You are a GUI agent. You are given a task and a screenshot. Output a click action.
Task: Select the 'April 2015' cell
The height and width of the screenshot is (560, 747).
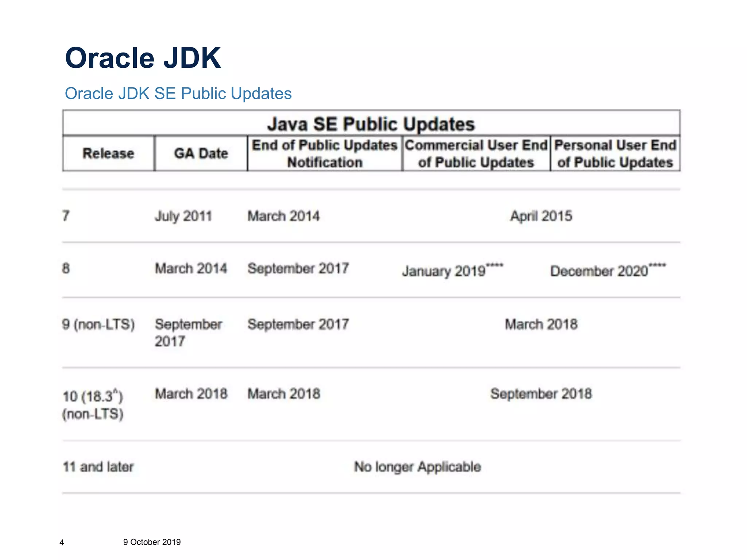coord(541,216)
